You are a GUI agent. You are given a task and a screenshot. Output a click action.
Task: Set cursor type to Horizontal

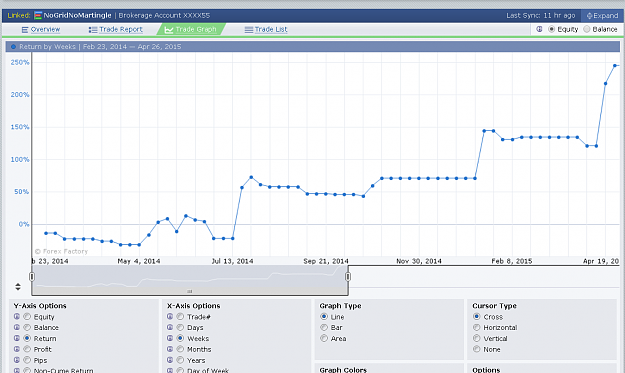click(x=477, y=328)
